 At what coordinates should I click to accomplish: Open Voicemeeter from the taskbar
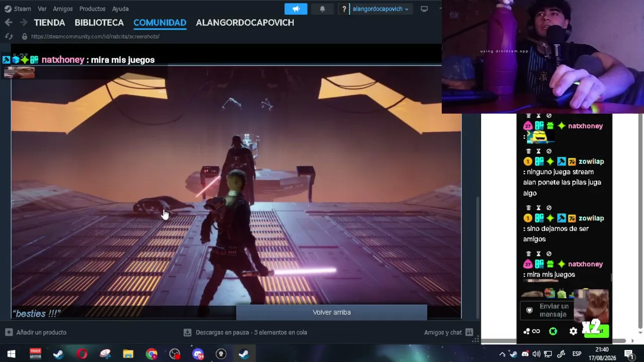point(35,354)
